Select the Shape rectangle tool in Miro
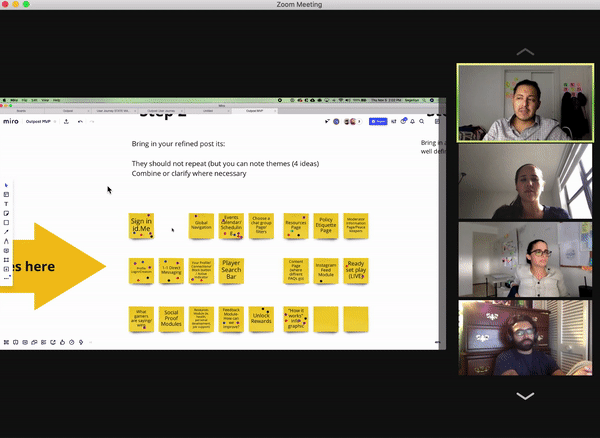 coord(6,223)
